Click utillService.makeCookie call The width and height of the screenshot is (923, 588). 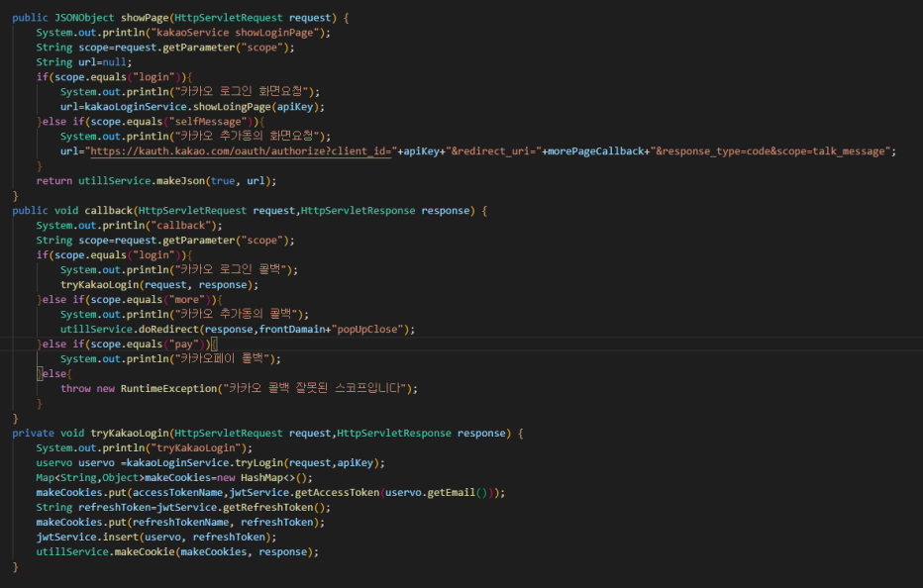coord(177,552)
